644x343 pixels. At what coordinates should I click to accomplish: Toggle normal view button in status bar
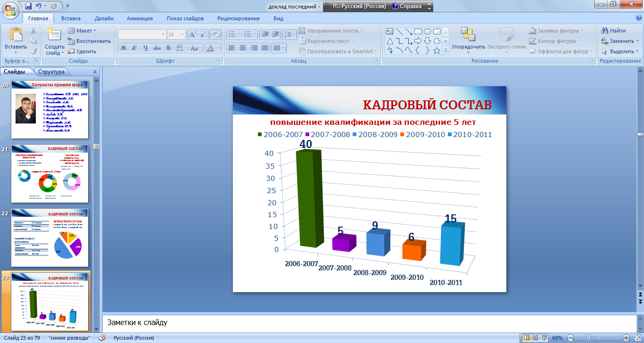click(x=527, y=338)
